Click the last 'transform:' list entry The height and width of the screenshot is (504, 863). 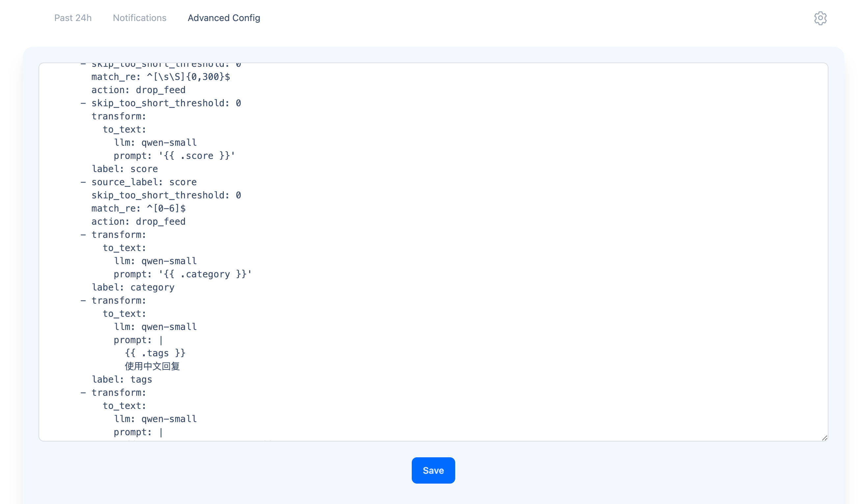[x=118, y=392]
